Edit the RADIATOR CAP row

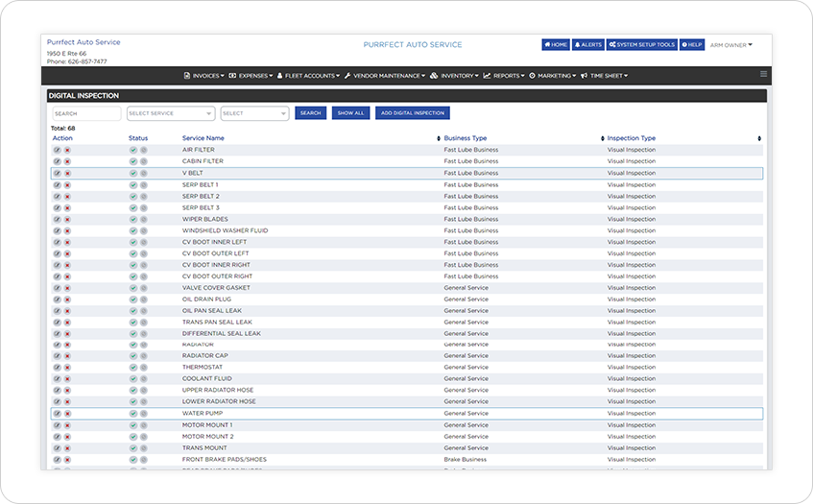(x=57, y=356)
